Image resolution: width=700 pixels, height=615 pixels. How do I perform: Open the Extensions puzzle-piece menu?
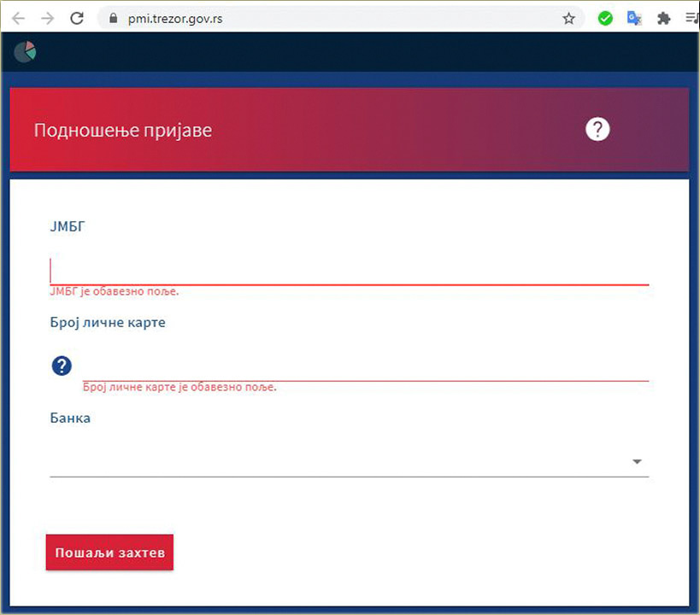point(664,18)
